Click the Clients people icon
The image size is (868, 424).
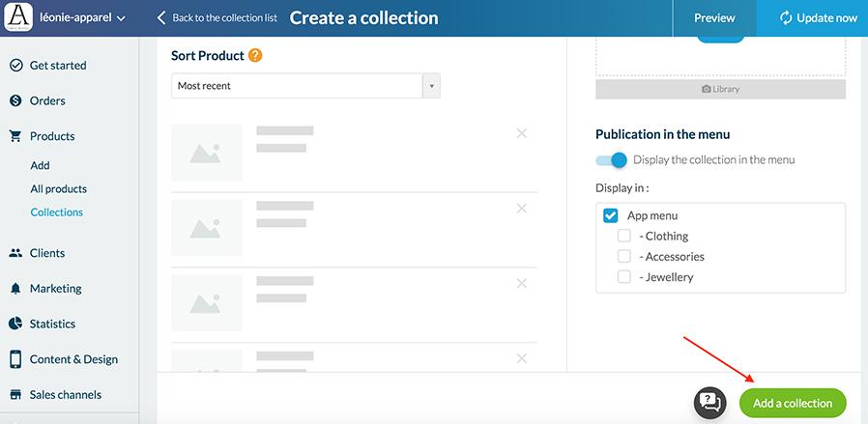coord(15,253)
